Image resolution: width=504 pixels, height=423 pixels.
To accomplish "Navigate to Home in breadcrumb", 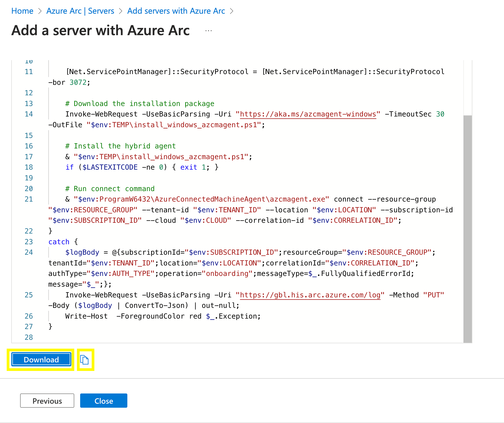I will tap(22, 11).
